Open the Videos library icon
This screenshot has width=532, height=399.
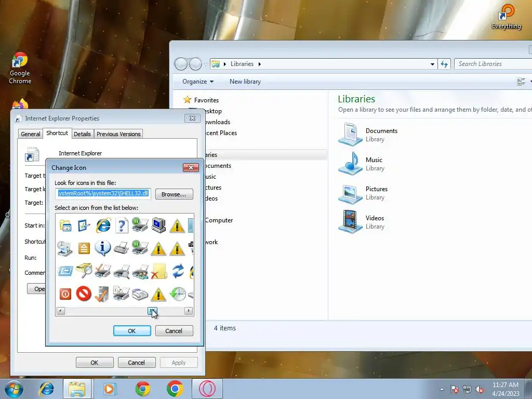point(351,222)
